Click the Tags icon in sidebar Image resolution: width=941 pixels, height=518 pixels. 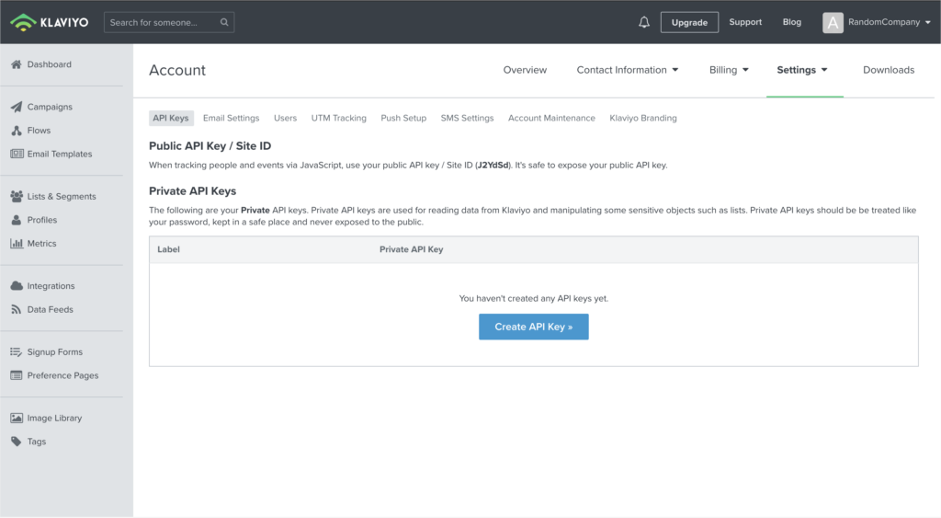click(16, 441)
